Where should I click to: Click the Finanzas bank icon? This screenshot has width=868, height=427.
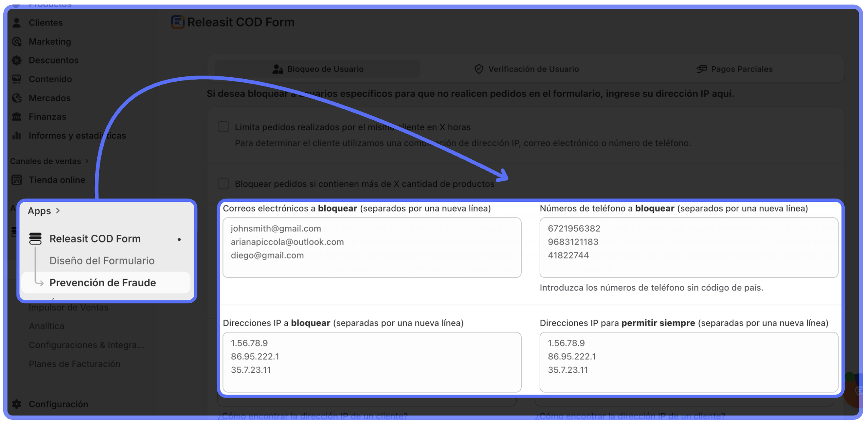pos(16,117)
